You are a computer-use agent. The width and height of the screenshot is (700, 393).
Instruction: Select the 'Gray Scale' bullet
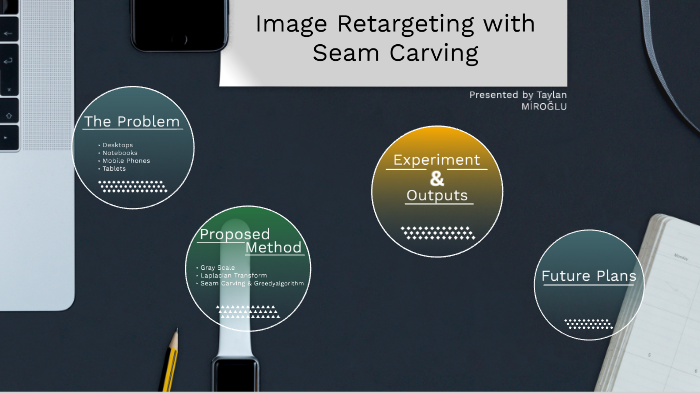click(x=217, y=268)
